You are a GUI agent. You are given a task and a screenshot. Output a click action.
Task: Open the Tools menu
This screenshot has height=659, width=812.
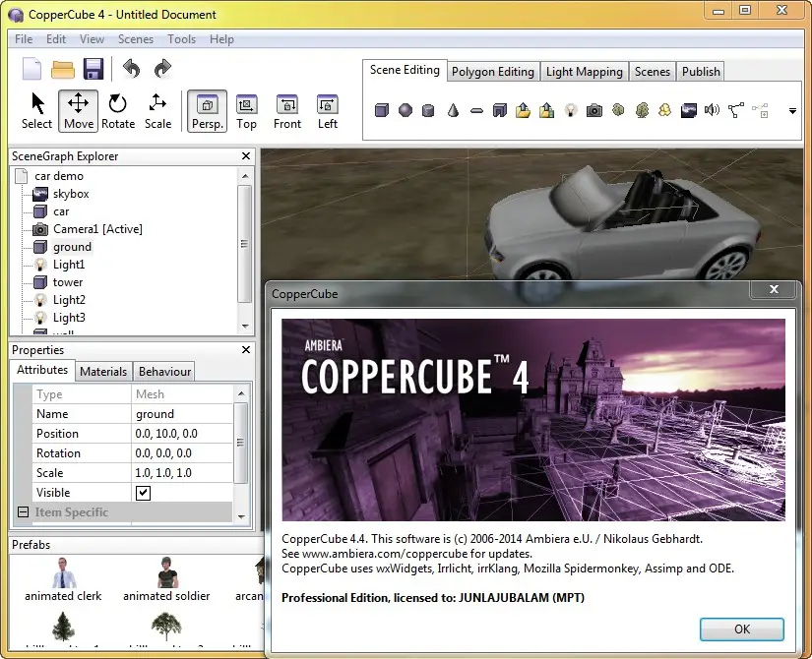[x=182, y=39]
